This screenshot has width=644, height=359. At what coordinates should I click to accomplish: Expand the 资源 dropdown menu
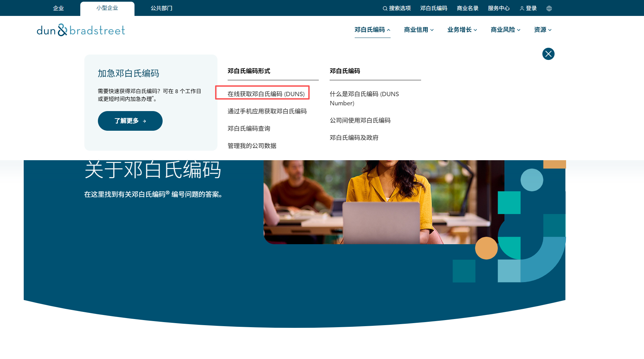tap(543, 30)
